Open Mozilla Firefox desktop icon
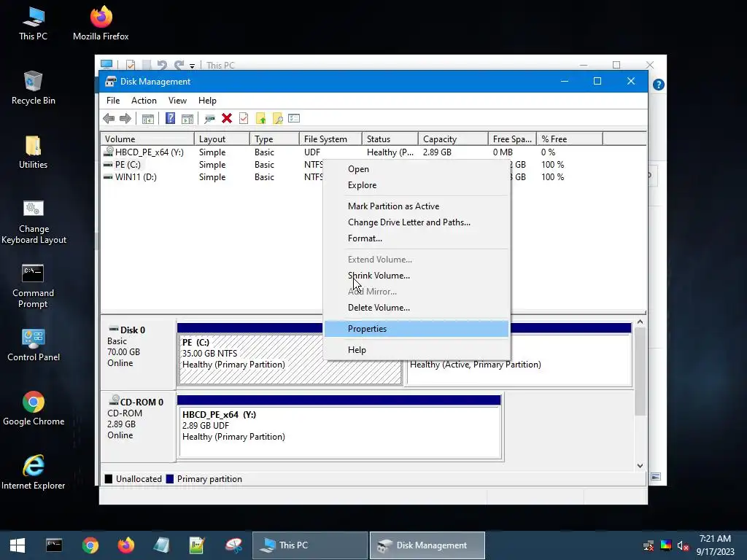Screen dimensions: 747x560 [101, 24]
